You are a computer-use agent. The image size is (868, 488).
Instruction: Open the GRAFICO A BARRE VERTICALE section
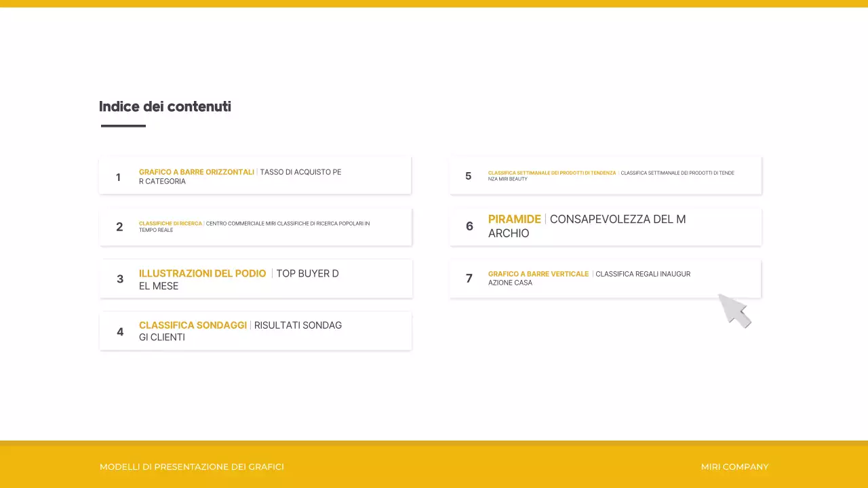(x=538, y=274)
